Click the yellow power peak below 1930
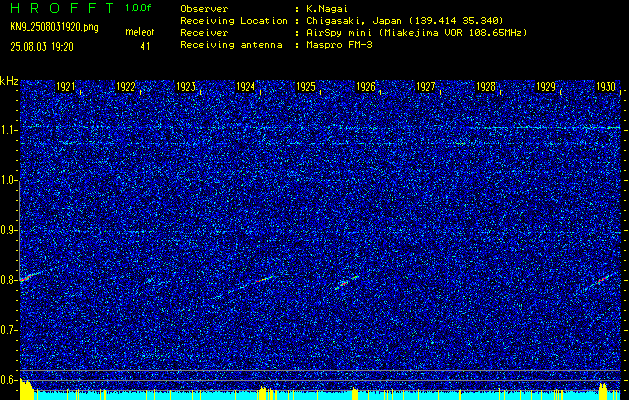 point(603,391)
